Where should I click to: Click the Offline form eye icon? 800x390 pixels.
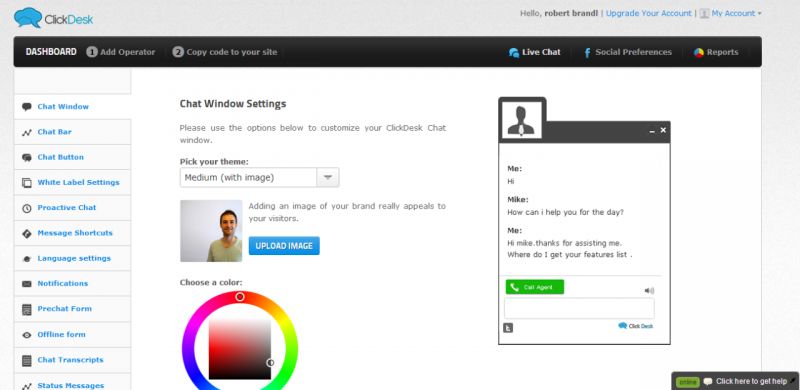[x=27, y=335]
